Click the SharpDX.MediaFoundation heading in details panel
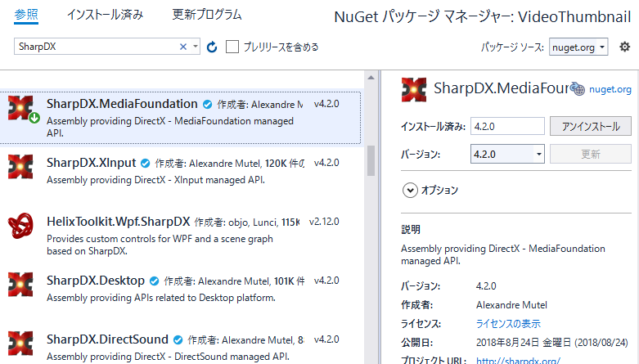 pyautogui.click(x=502, y=88)
